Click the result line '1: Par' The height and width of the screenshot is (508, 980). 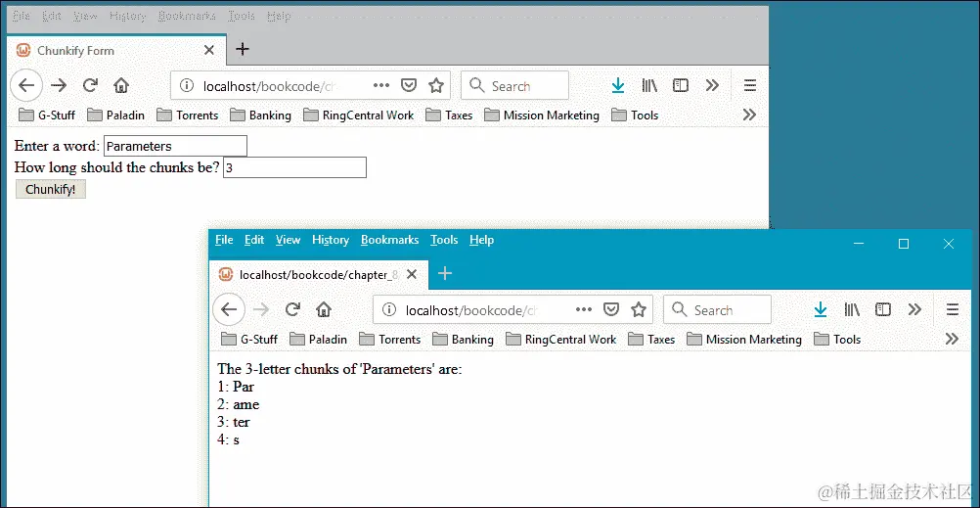tap(236, 387)
